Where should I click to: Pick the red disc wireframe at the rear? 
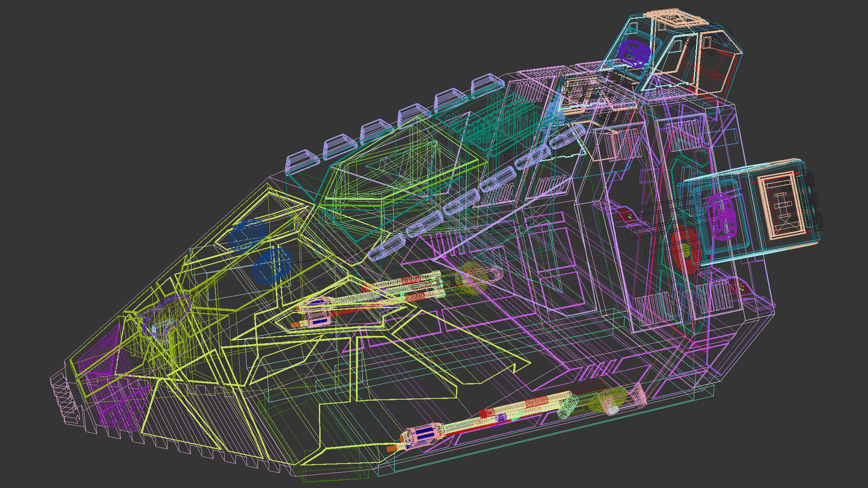pyautogui.click(x=685, y=250)
